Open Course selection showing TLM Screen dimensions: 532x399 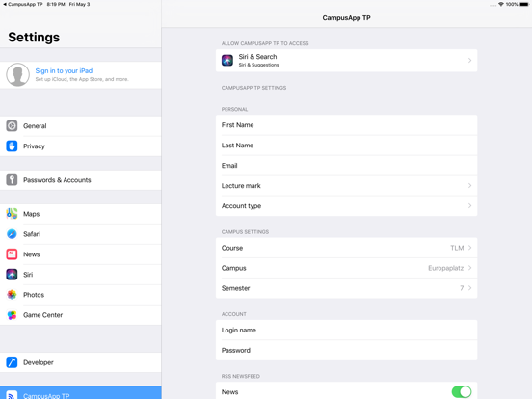(x=346, y=248)
